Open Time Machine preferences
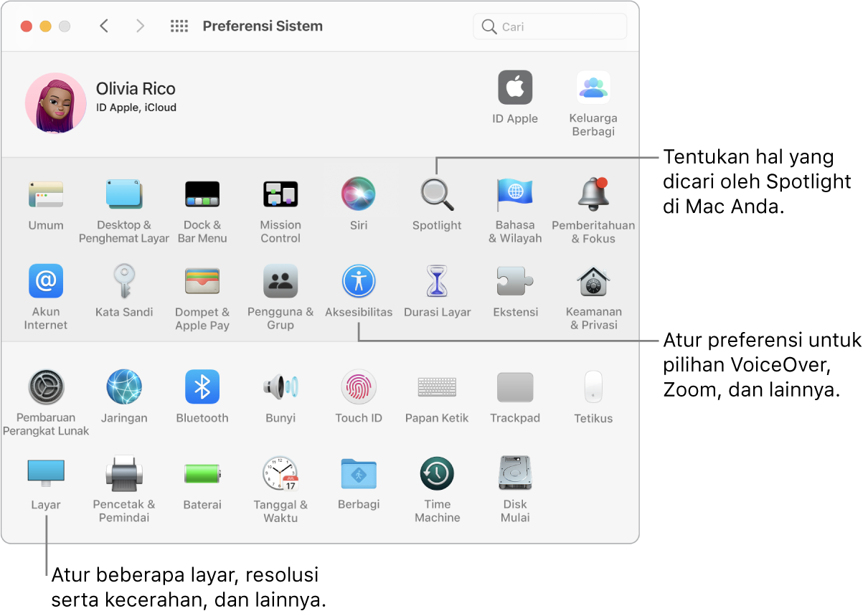868x616 pixels. pos(437,473)
